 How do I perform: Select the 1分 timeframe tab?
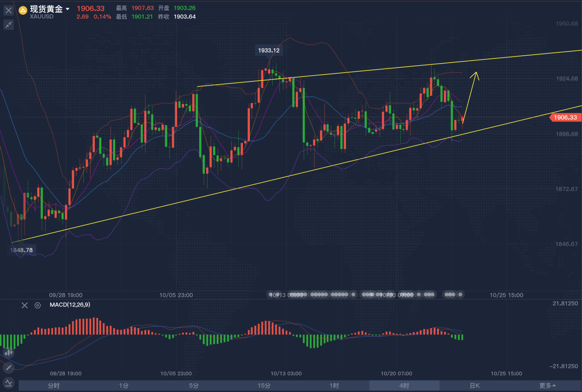tap(123, 386)
